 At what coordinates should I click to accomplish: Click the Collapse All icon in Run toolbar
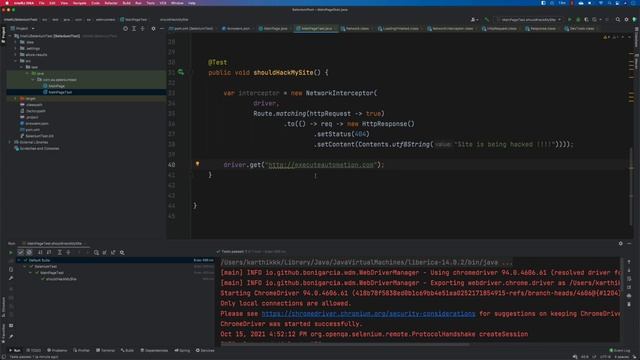68,253
